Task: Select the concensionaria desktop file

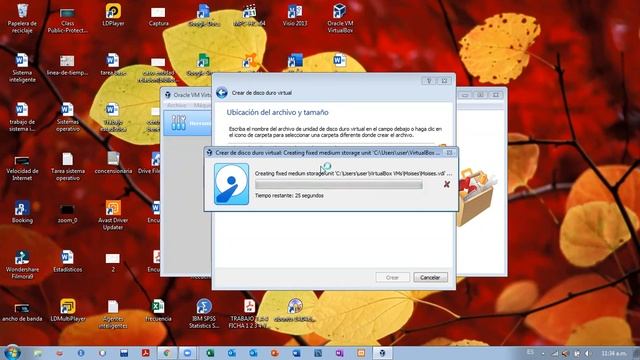Action: (113, 163)
